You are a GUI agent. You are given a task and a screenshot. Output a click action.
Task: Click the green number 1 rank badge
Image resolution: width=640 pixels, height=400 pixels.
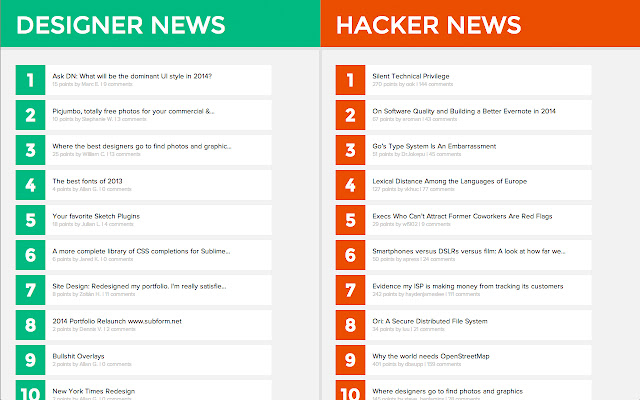click(x=31, y=80)
